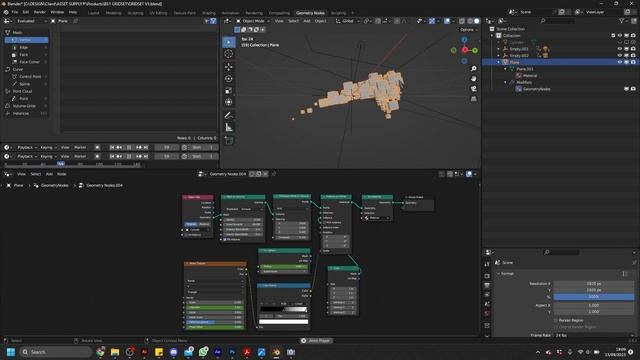Activate the 3D Cursor tool
The image size is (640, 360).
229,54
